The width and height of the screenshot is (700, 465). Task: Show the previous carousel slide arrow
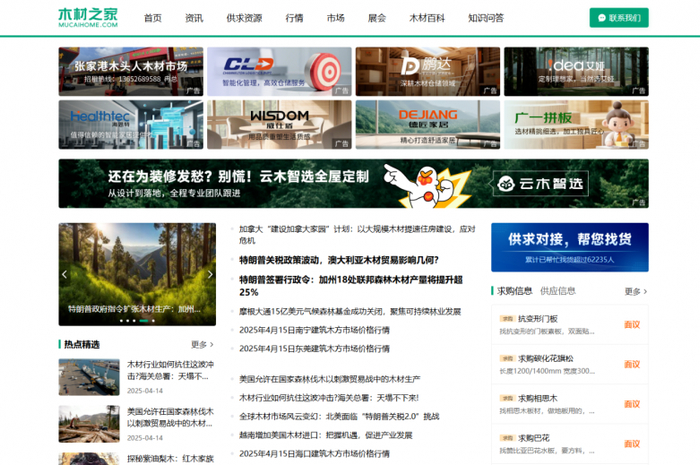pyautogui.click(x=64, y=274)
